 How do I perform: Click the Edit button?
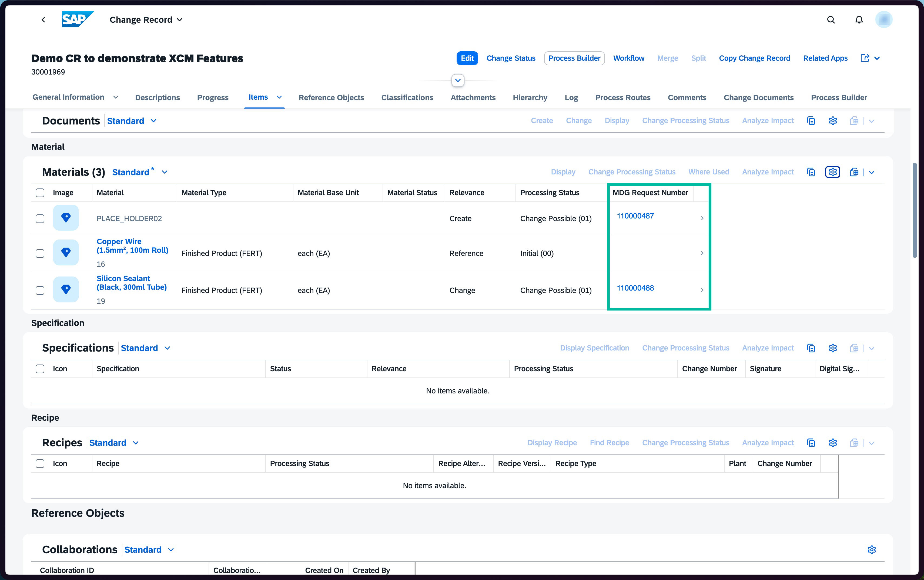click(x=467, y=58)
